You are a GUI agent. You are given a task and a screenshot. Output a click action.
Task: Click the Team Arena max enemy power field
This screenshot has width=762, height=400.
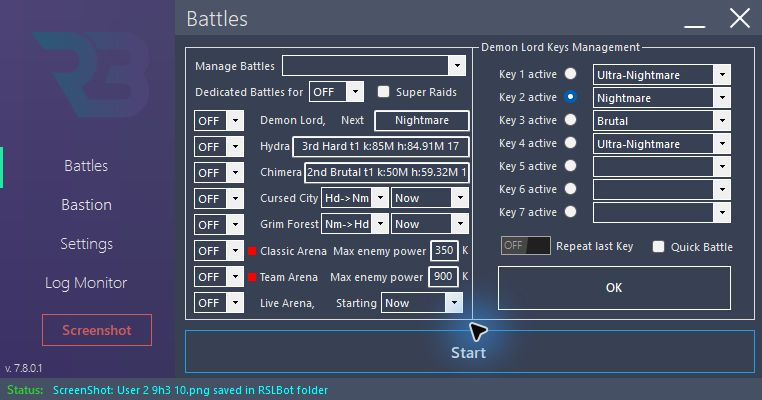point(443,277)
